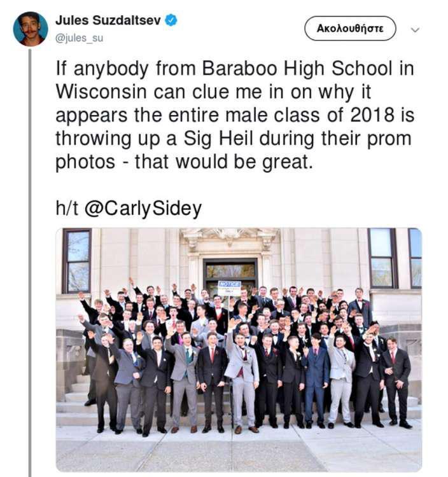Follow the account via Ακολουθήστε button
The image size is (448, 477).
(350, 28)
